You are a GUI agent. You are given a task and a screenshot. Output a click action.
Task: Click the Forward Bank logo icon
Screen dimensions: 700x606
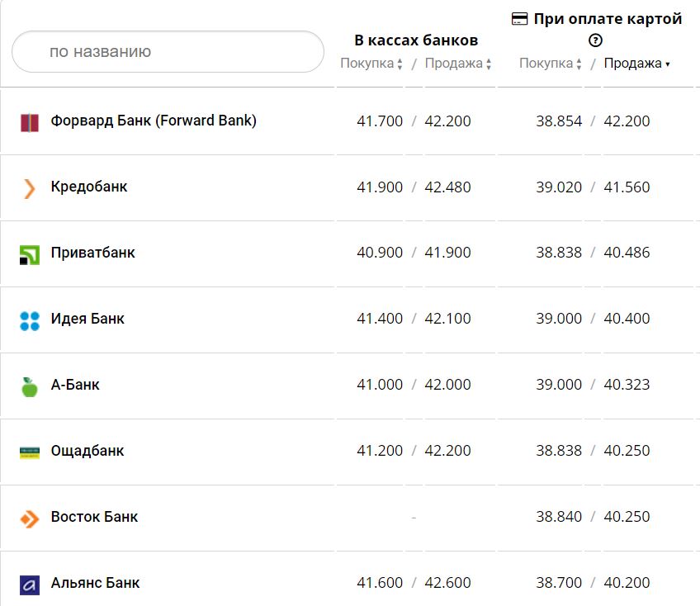pyautogui.click(x=29, y=122)
